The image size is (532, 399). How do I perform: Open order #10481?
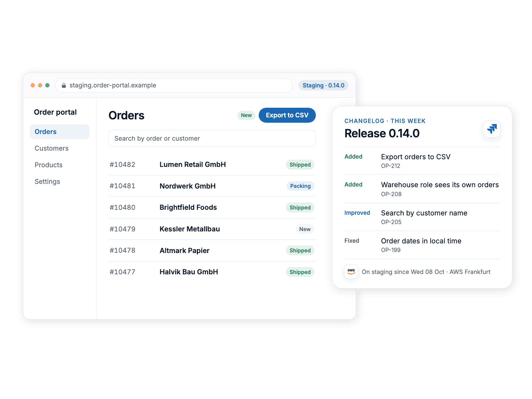click(x=122, y=186)
